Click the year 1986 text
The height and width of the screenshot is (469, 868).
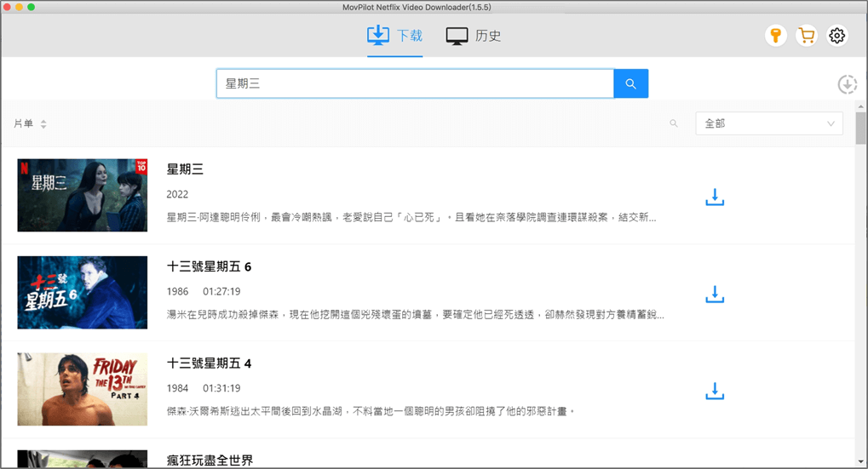tap(177, 291)
